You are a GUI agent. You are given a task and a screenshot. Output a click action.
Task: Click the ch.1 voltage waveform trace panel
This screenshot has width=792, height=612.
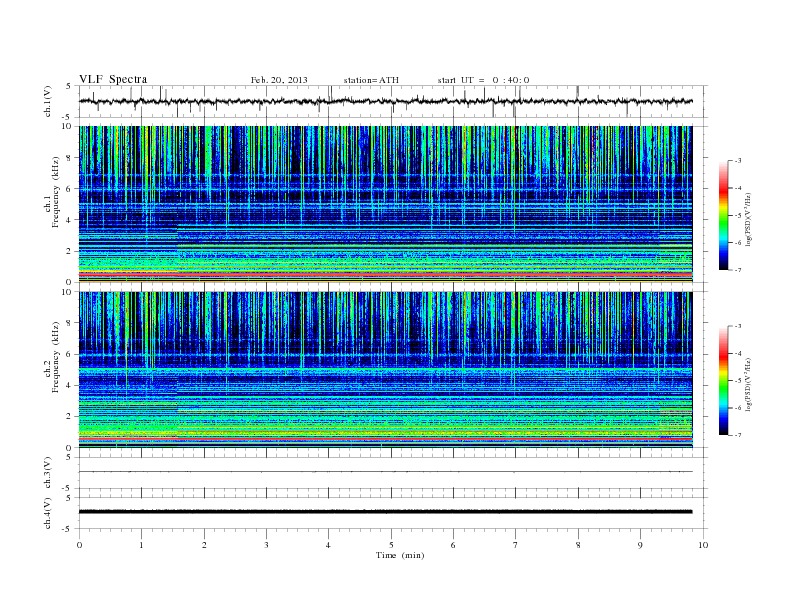click(x=392, y=101)
